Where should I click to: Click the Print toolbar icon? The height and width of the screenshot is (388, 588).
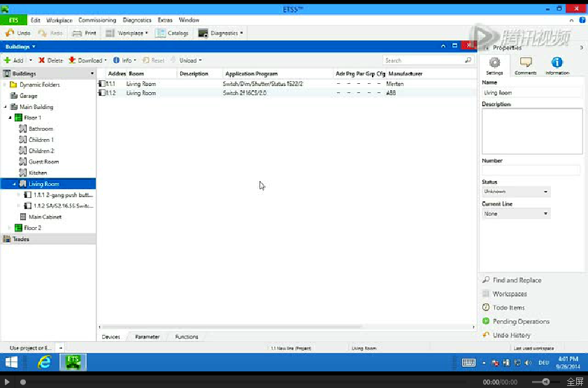point(77,33)
